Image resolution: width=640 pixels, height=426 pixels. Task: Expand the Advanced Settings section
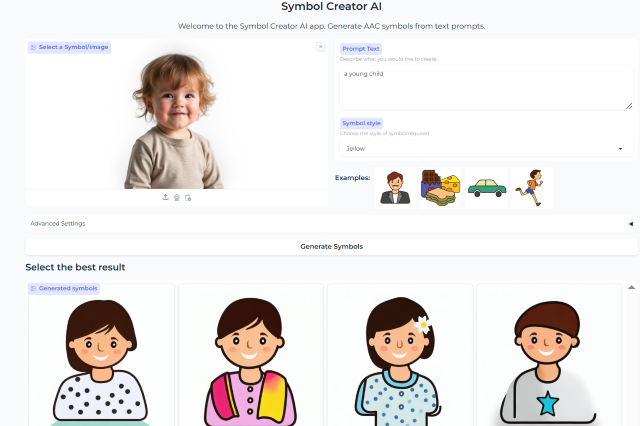(331, 224)
